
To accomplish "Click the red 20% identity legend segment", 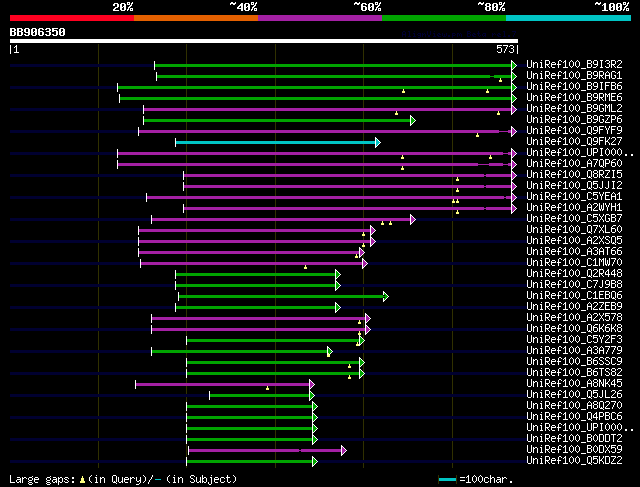I will [72, 18].
